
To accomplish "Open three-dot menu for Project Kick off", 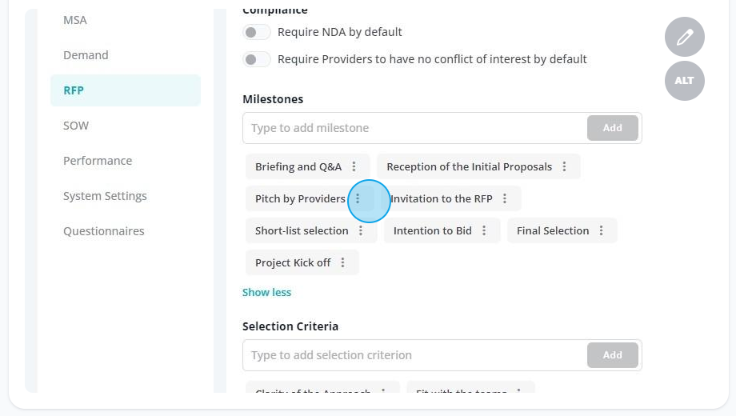I will coord(343,262).
